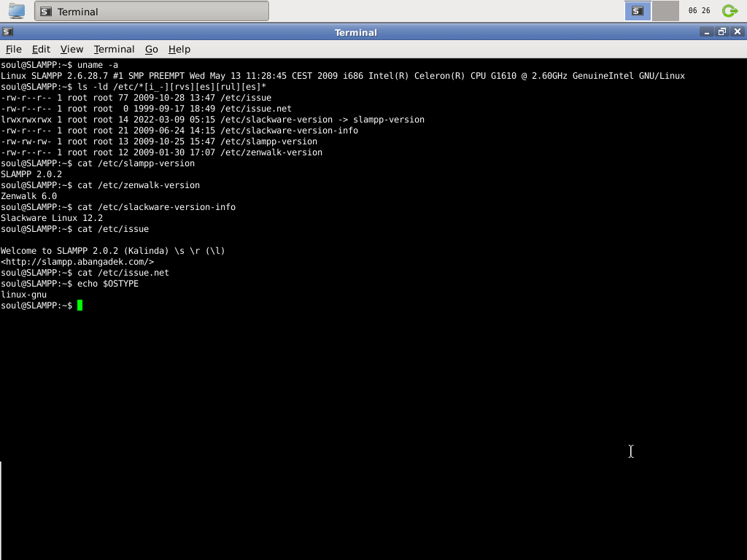Click the 'cat /etc/issue.net' command line
The image size is (747, 560).
(85, 273)
